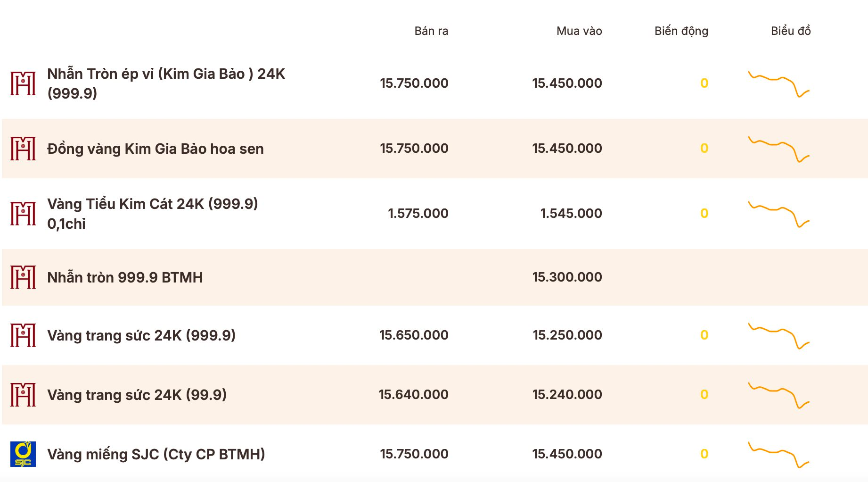Click the BTMH logo beside Vàng Tiểu Kim Cát

[x=23, y=214]
